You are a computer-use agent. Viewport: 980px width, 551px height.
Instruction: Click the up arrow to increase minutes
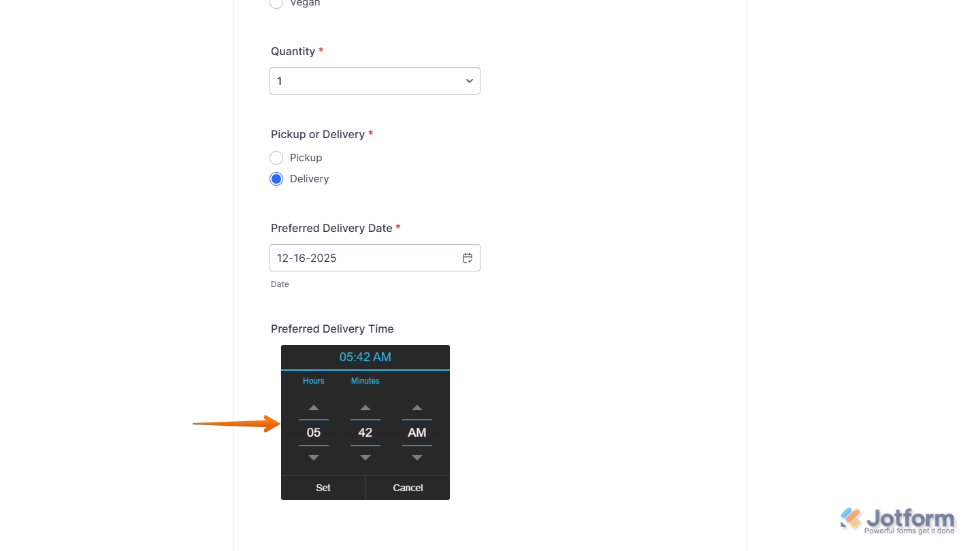[x=365, y=407]
